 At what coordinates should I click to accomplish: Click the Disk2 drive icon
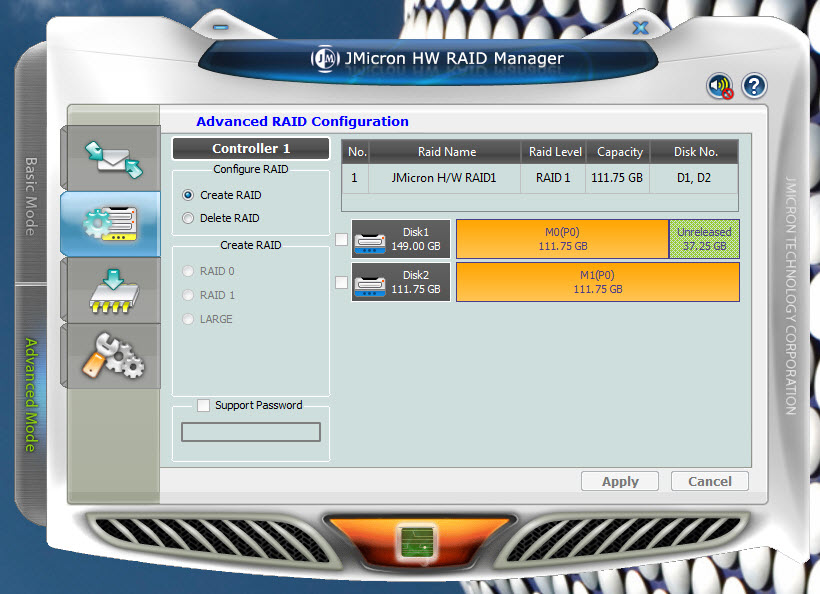(370, 286)
